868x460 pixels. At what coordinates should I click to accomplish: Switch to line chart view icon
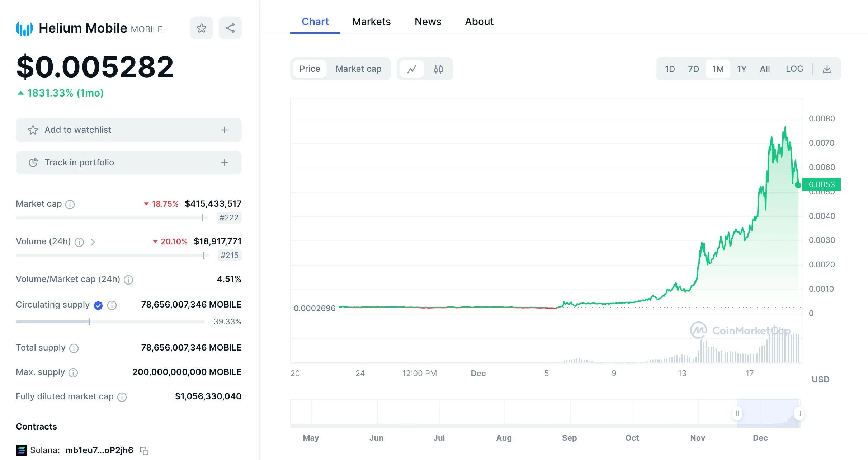(x=412, y=69)
